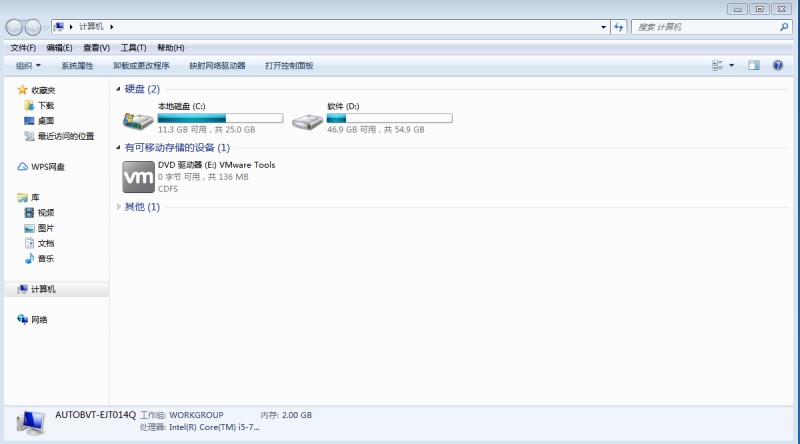Screen dimensions: 800x444
Task: Open the 文档 library
Action: tap(46, 243)
